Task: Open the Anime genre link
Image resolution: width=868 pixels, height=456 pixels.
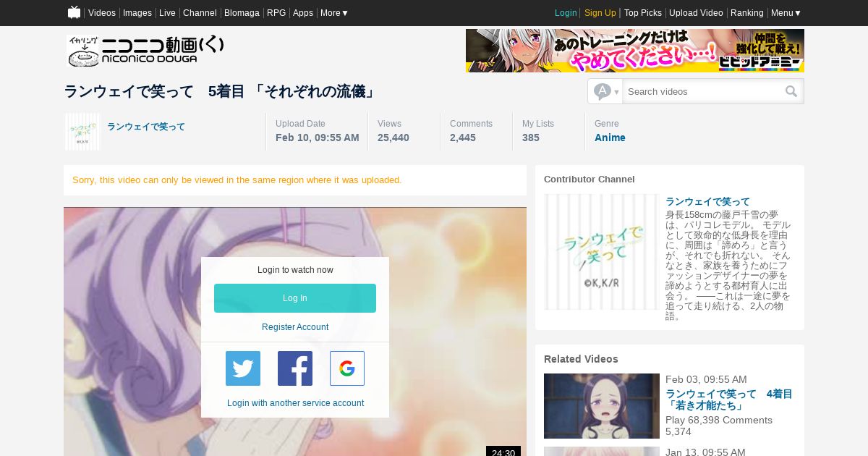Action: [610, 138]
